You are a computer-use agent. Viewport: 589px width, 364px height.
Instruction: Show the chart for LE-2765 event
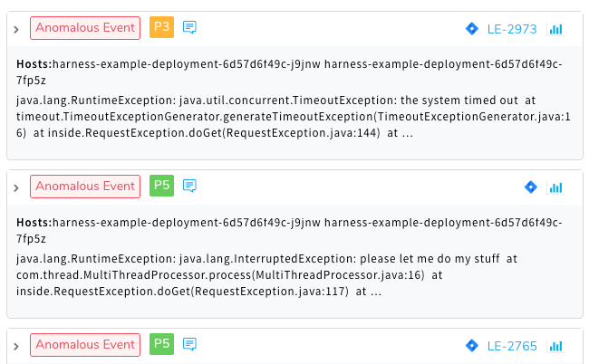[555, 346]
